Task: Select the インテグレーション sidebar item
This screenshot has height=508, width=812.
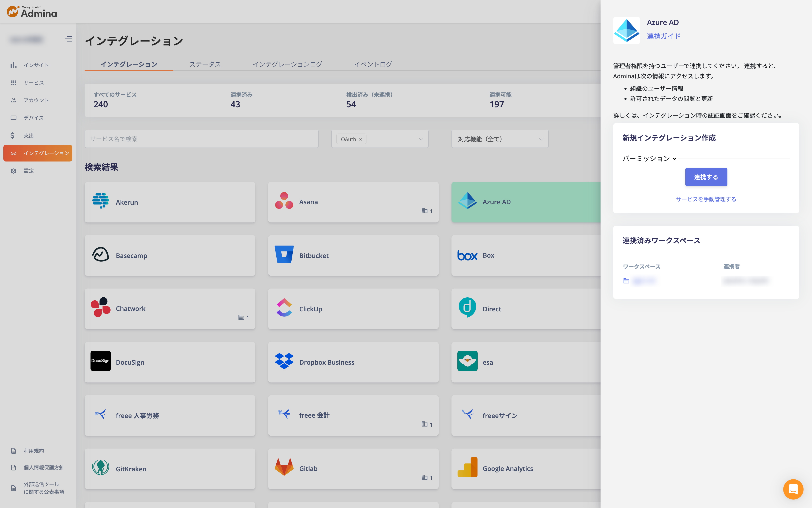Action: 38,153
